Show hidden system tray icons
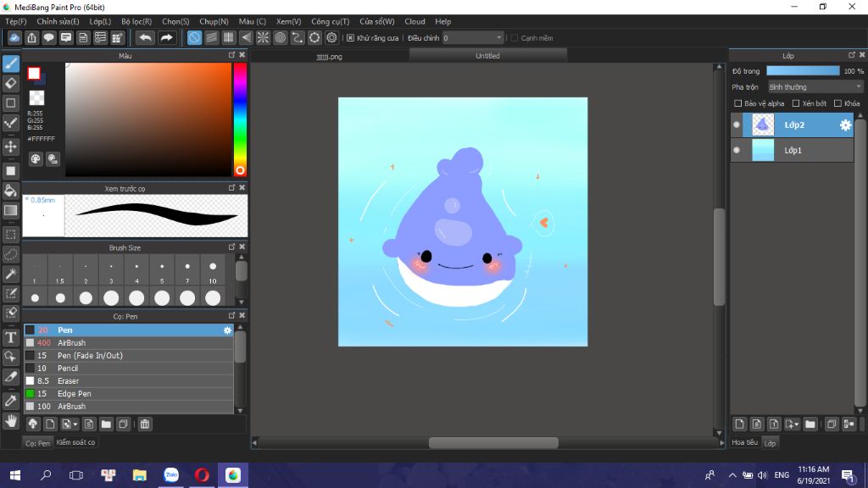This screenshot has width=868, height=488. point(732,475)
